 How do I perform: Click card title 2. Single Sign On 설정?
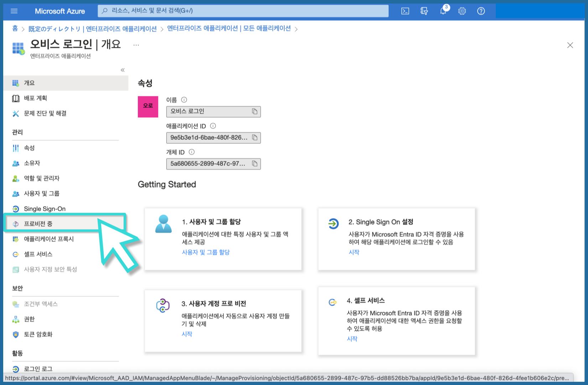coord(381,222)
